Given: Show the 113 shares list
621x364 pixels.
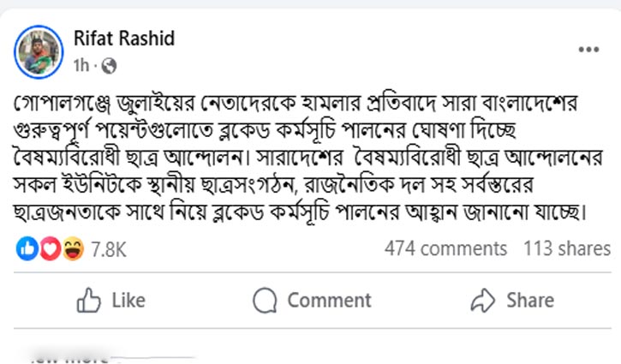Looking at the screenshot, I should point(566,249).
